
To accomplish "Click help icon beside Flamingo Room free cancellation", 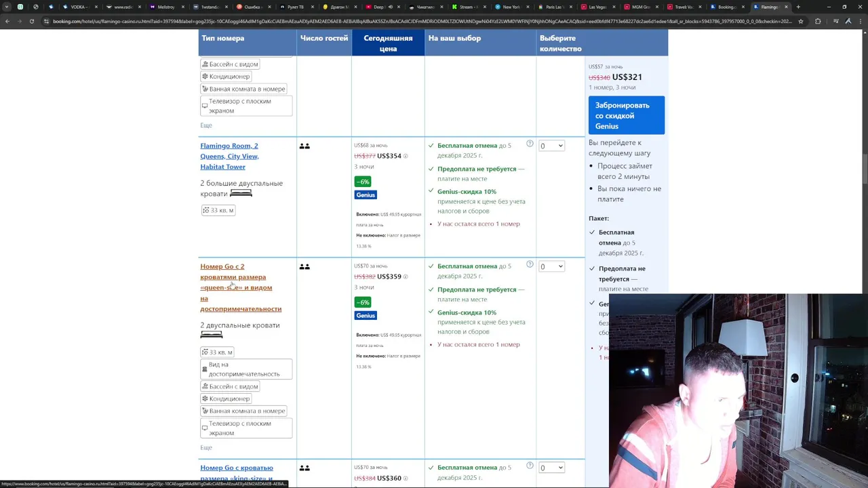I will (530, 144).
